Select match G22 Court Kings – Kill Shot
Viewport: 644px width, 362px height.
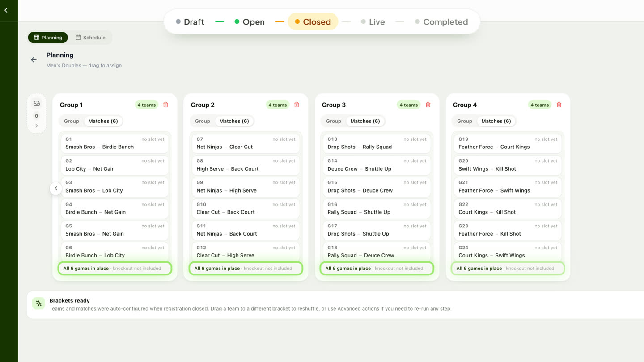click(x=508, y=208)
